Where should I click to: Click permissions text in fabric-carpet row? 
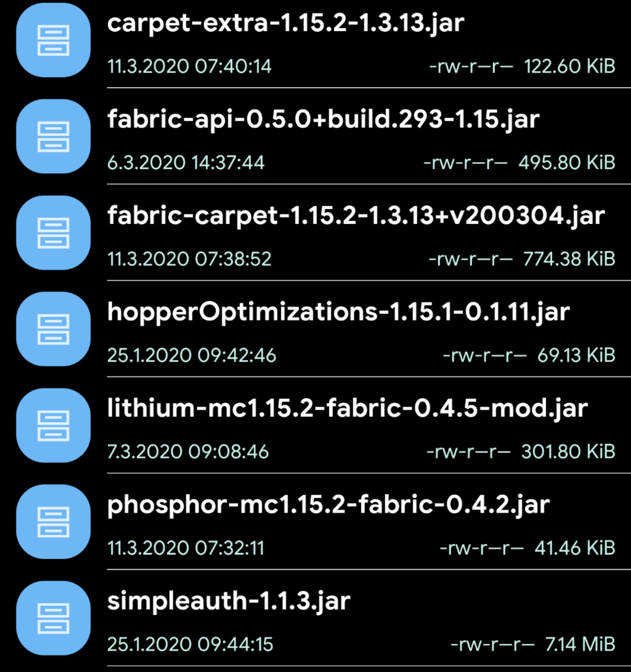pos(471,259)
